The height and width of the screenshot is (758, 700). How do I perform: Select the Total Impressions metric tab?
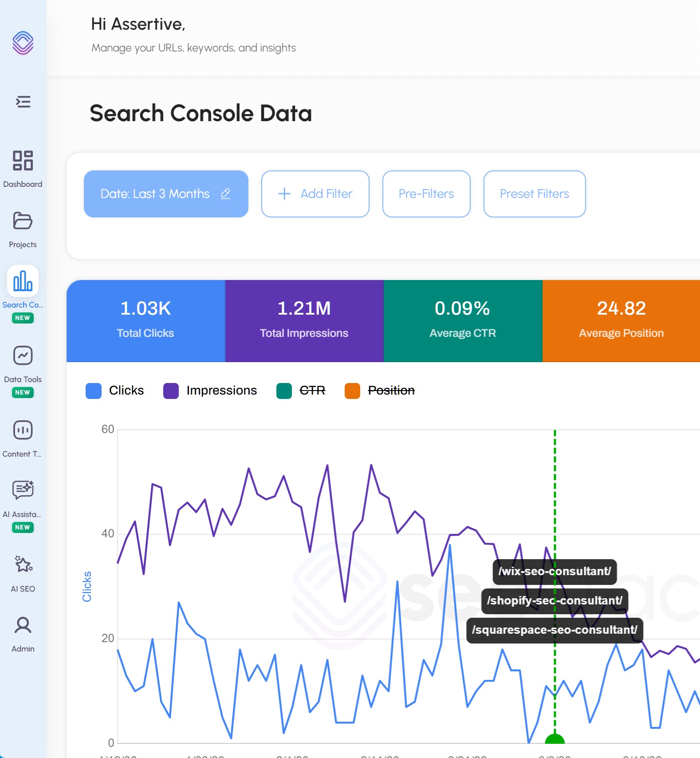304,320
